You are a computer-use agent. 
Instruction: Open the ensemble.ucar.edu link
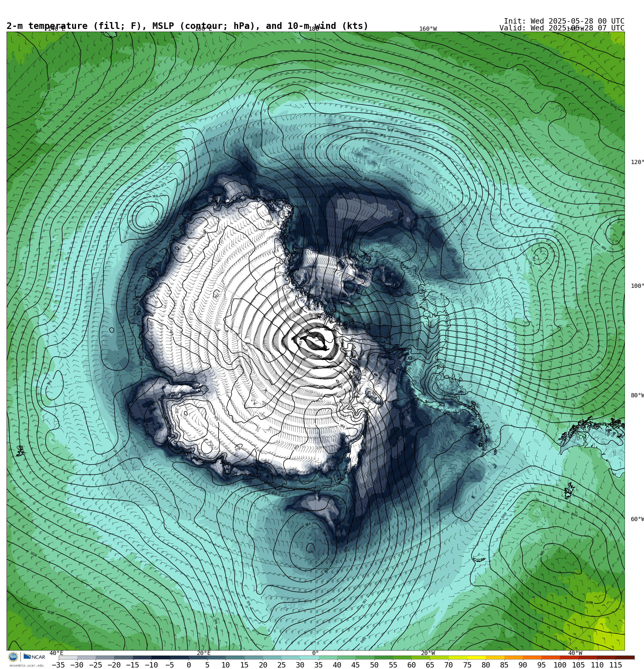tap(26, 666)
